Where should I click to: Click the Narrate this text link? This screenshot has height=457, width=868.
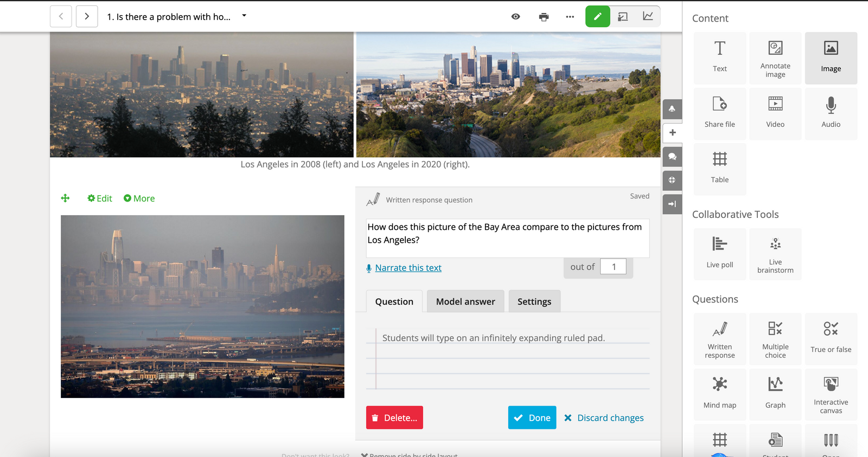pyautogui.click(x=408, y=268)
